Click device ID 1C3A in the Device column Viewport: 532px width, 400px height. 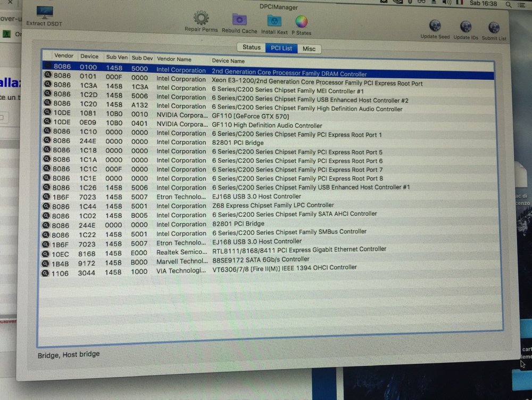point(88,86)
